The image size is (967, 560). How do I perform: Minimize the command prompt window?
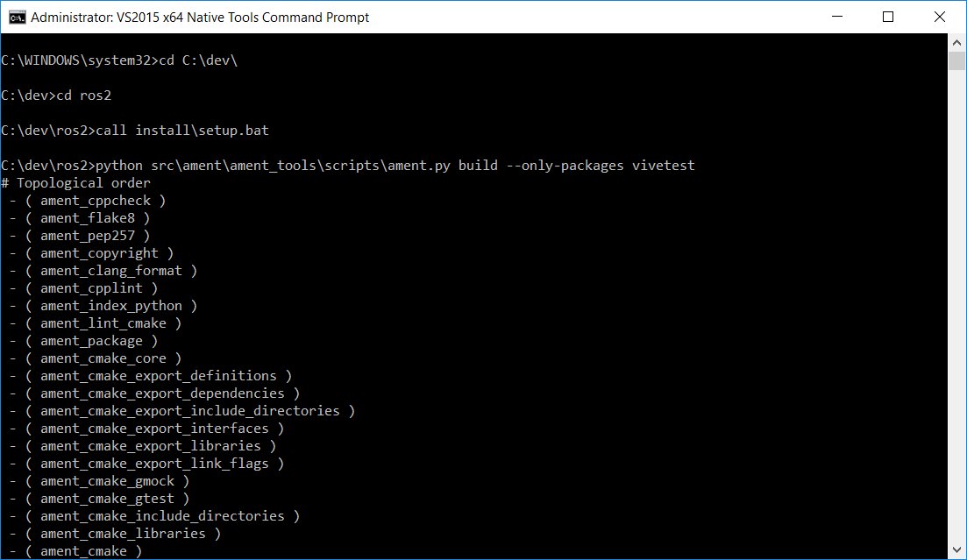pos(837,17)
